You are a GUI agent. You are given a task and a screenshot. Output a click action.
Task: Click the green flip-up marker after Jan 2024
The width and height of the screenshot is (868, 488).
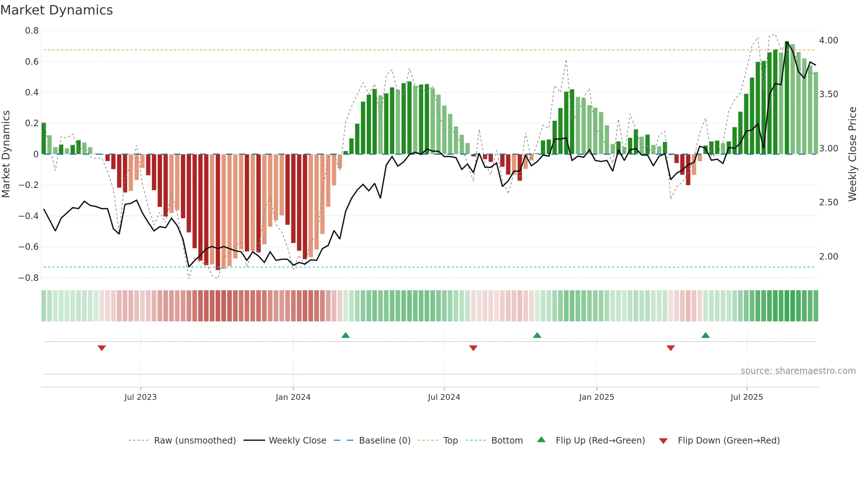345,335
